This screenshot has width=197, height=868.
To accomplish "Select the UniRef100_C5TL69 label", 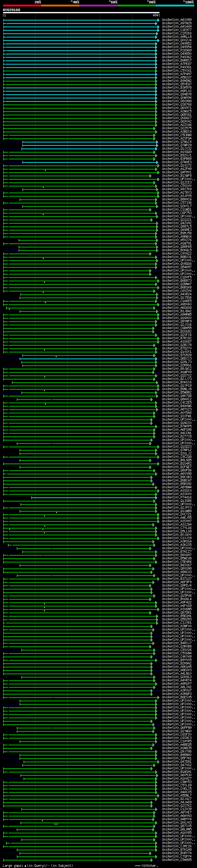I will (177, 785).
